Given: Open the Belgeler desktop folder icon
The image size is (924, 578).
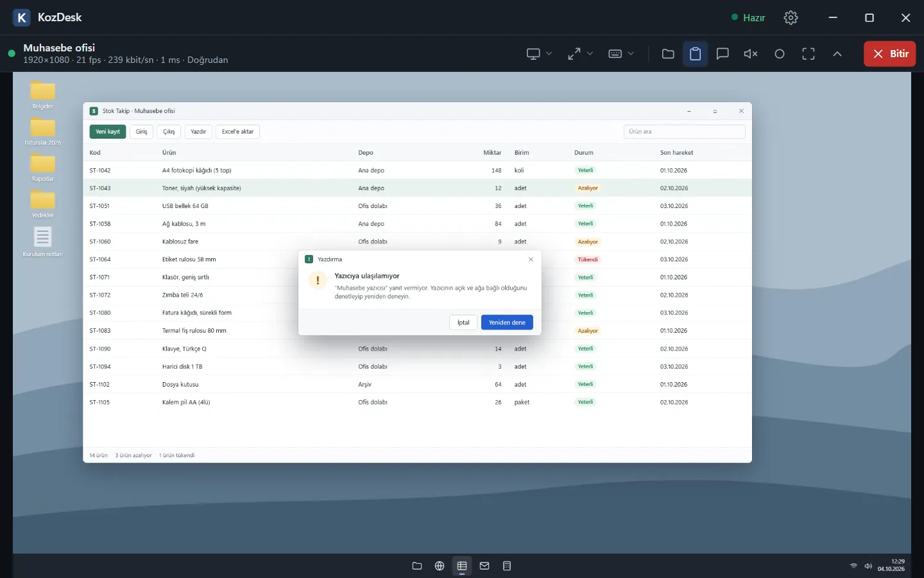Looking at the screenshot, I should pyautogui.click(x=43, y=95).
